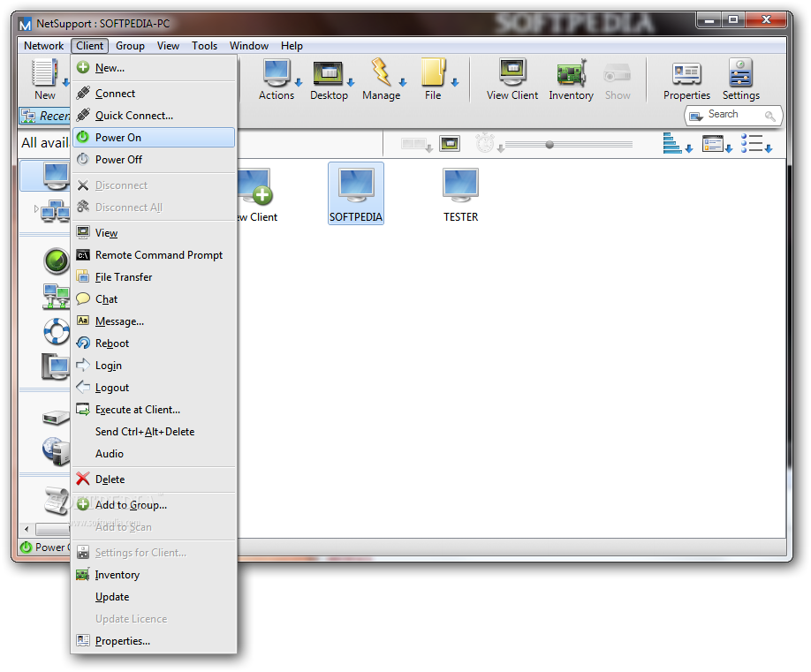
Task: Click the sidebar scroll left arrow
Action: (x=27, y=529)
